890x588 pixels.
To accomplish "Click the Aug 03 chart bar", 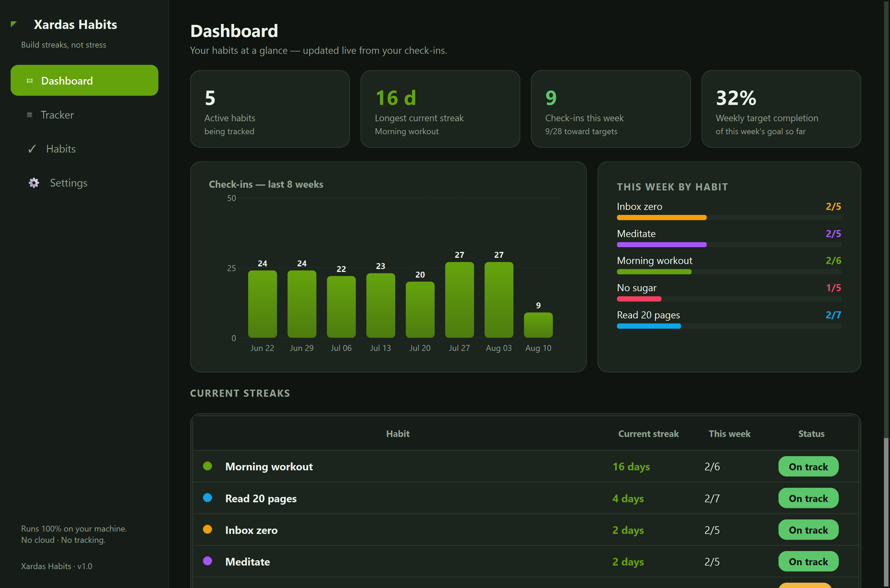I will [499, 300].
